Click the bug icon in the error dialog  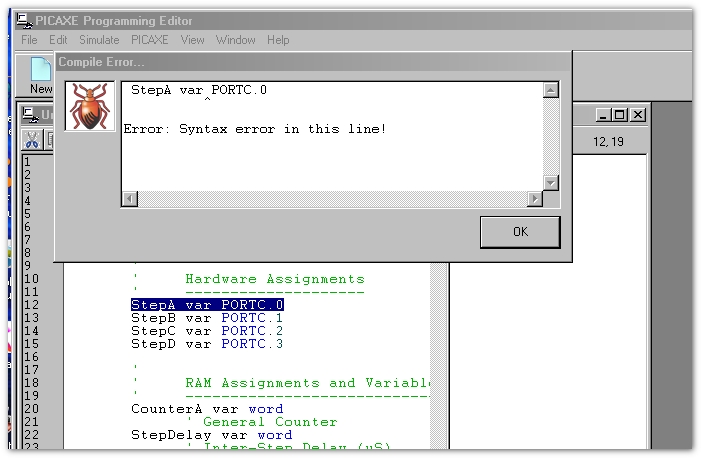click(90, 106)
